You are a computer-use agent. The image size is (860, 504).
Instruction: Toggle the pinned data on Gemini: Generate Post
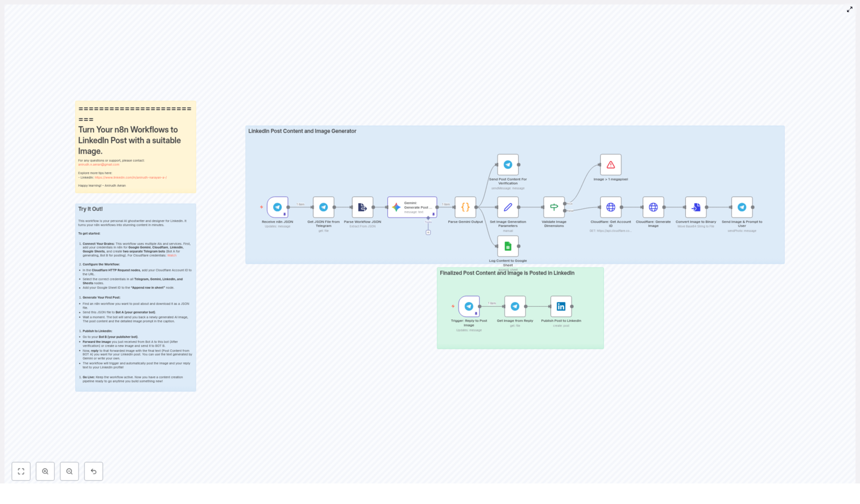pyautogui.click(x=434, y=214)
